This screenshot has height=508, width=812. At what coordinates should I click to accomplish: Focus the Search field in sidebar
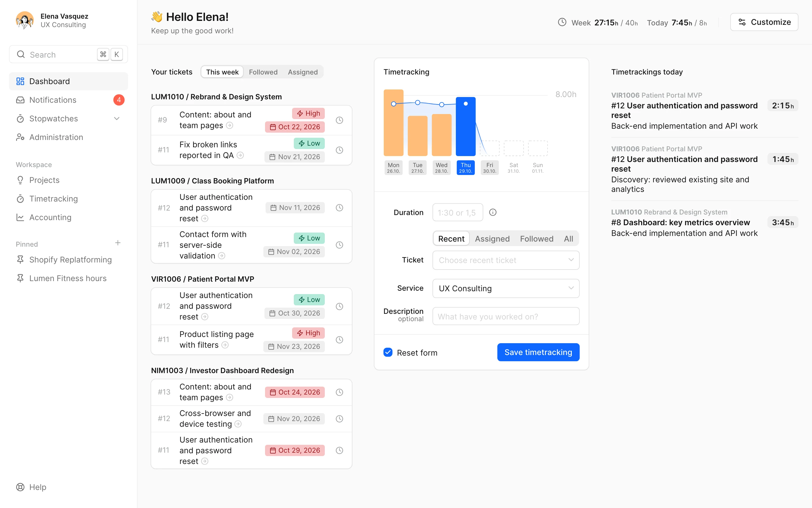(x=69, y=54)
